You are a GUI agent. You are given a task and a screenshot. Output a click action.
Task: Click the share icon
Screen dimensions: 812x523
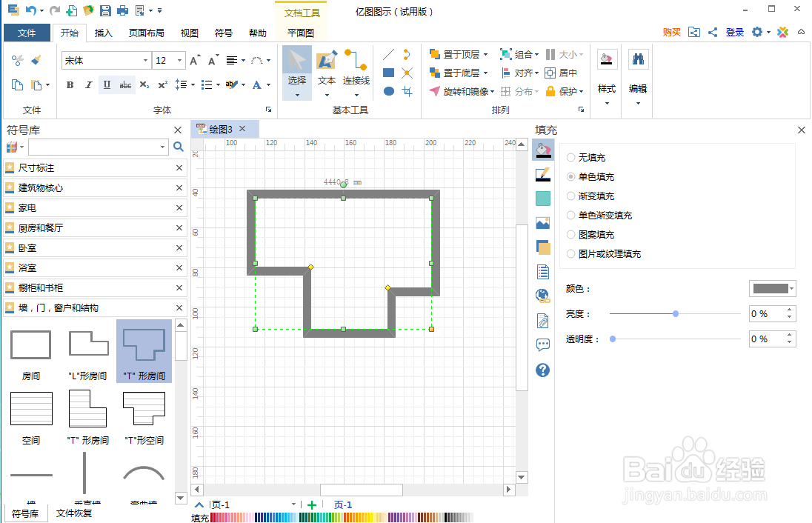713,32
